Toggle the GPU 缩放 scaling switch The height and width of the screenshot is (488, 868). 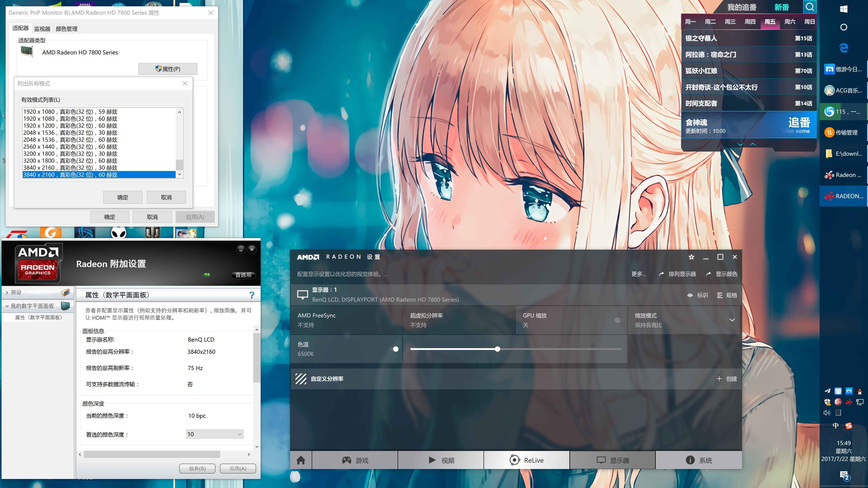pyautogui.click(x=617, y=320)
